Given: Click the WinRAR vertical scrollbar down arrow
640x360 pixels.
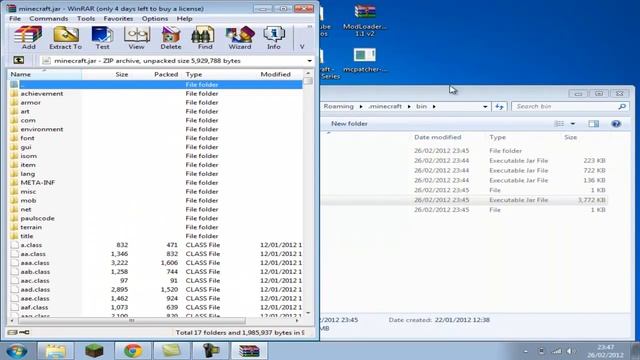Looking at the screenshot, I should [x=308, y=313].
